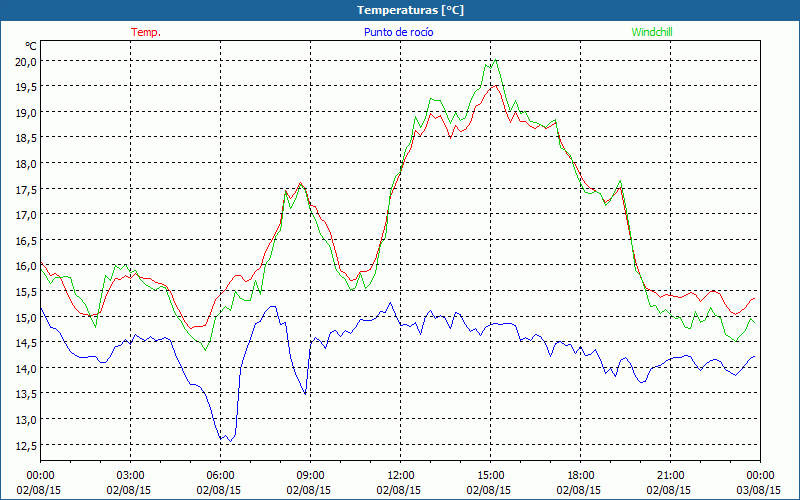Select the red 'Temp.' legend label

pyautogui.click(x=146, y=32)
